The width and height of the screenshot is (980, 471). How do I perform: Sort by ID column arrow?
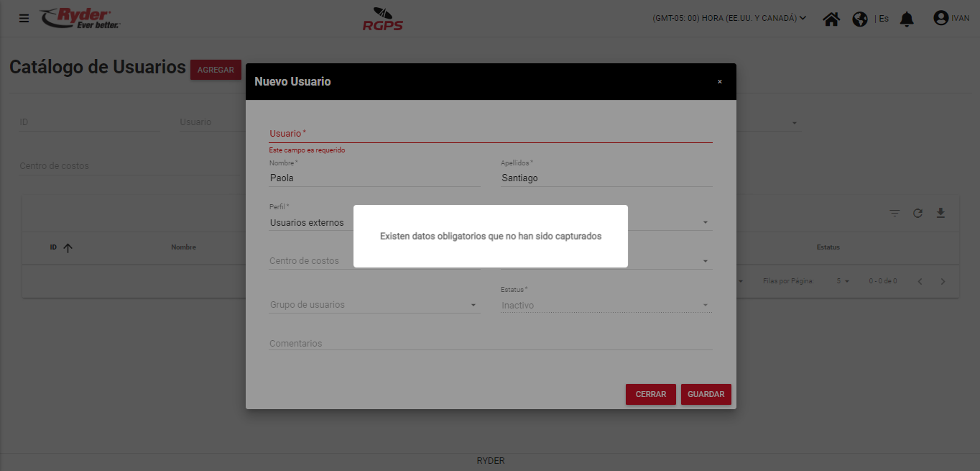(x=68, y=247)
